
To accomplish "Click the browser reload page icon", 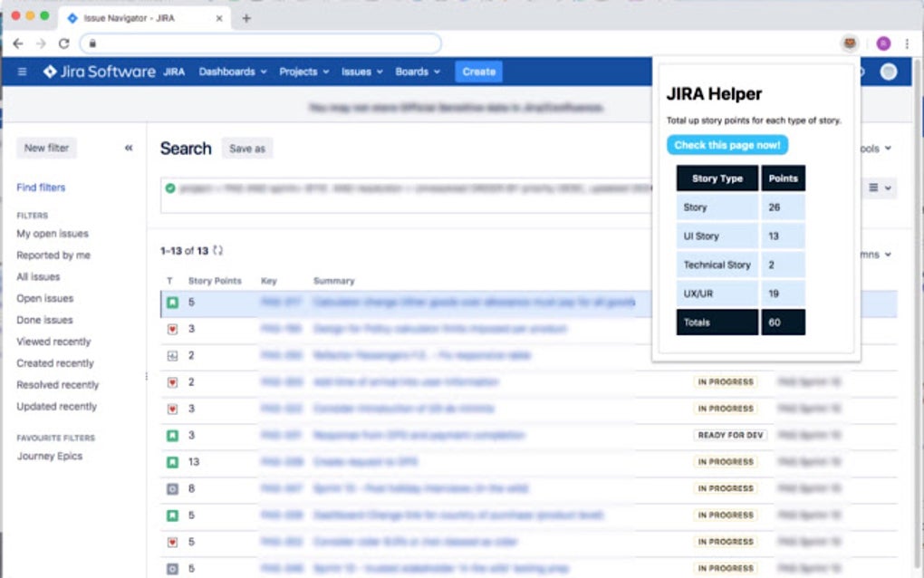I will (63, 43).
